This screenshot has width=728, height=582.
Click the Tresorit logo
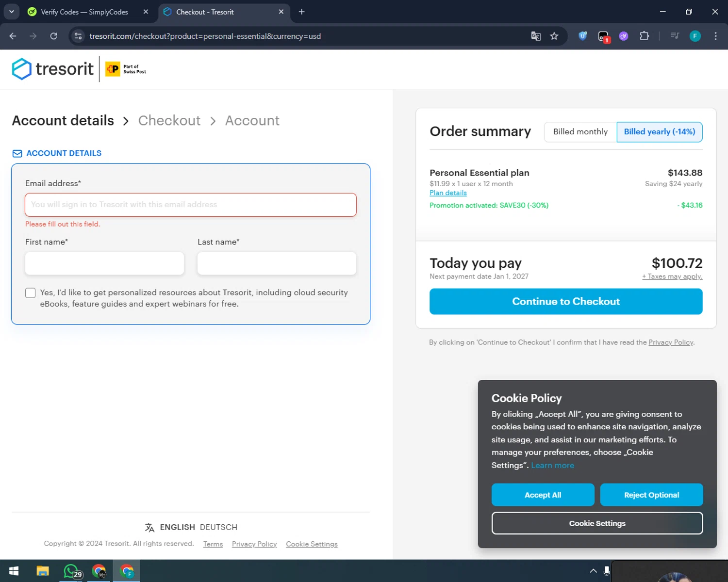click(52, 69)
